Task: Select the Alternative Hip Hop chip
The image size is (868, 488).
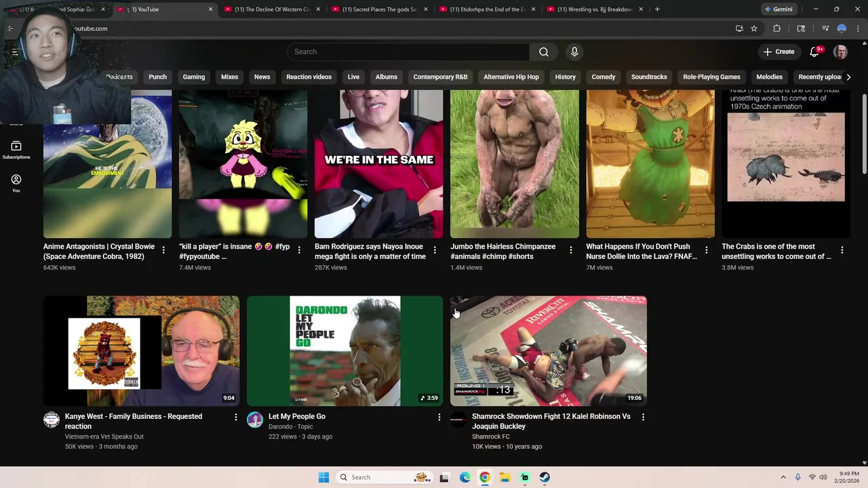Action: point(511,77)
